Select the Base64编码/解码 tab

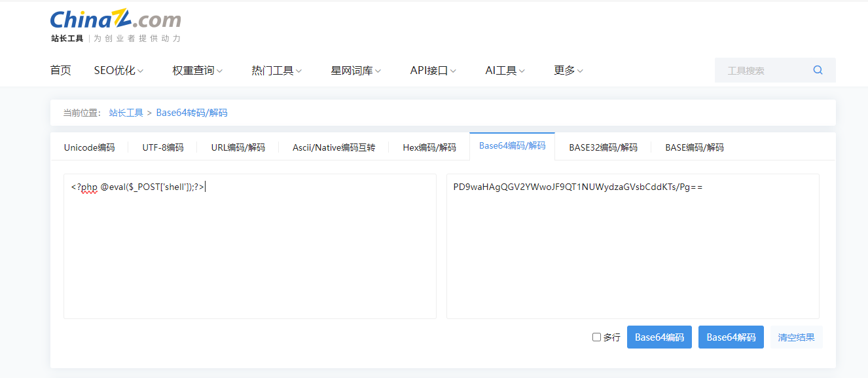512,145
